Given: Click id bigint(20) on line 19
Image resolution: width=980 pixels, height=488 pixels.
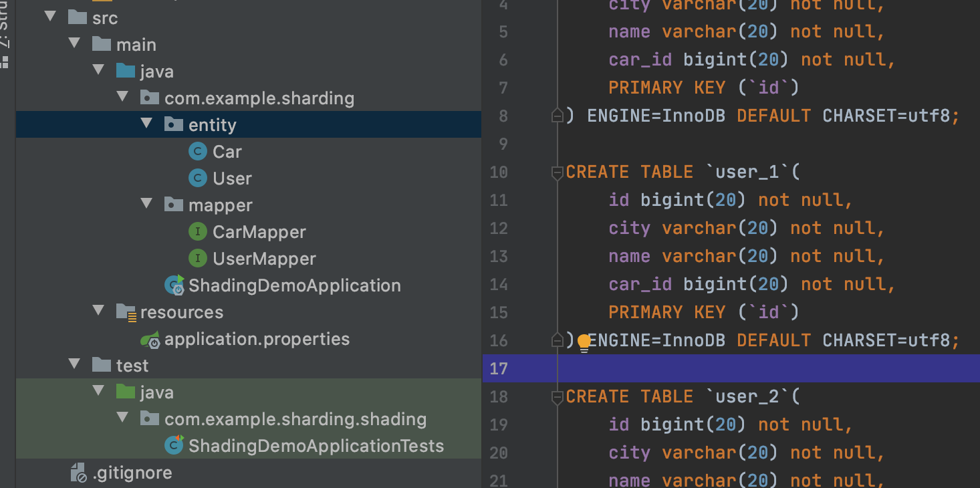Looking at the screenshot, I should point(677,424).
